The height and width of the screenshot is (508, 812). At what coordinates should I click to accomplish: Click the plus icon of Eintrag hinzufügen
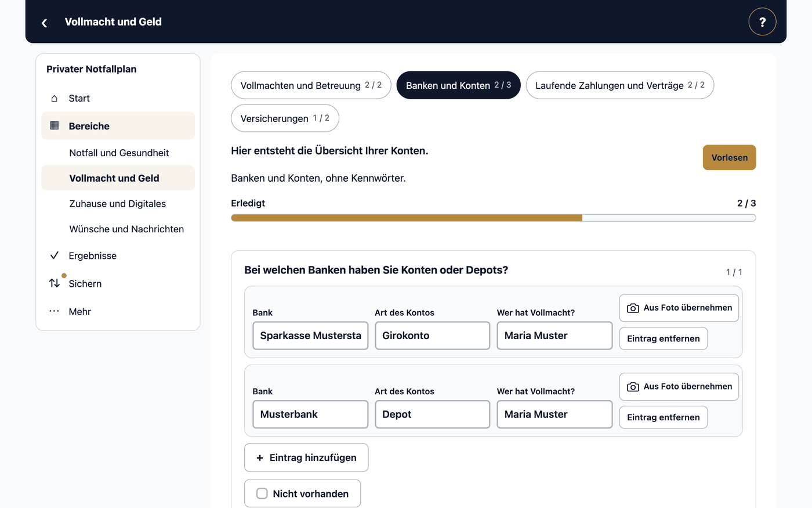point(260,458)
